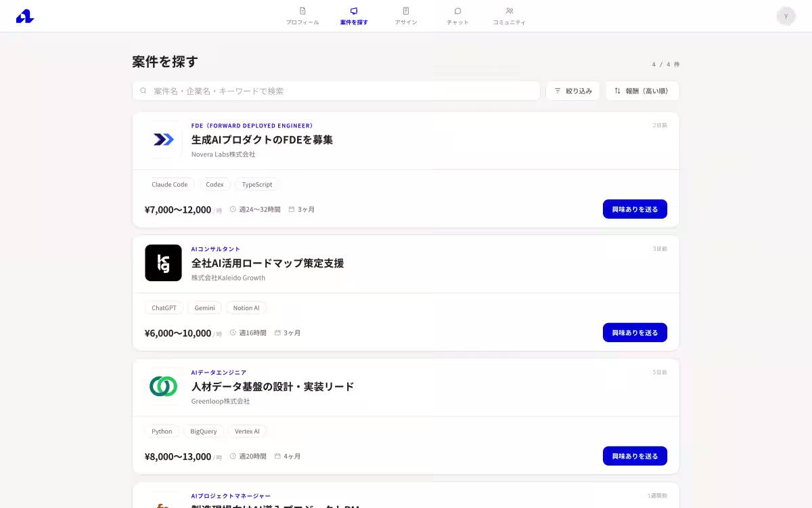Send interest for Novera Labs FDE job

click(635, 209)
